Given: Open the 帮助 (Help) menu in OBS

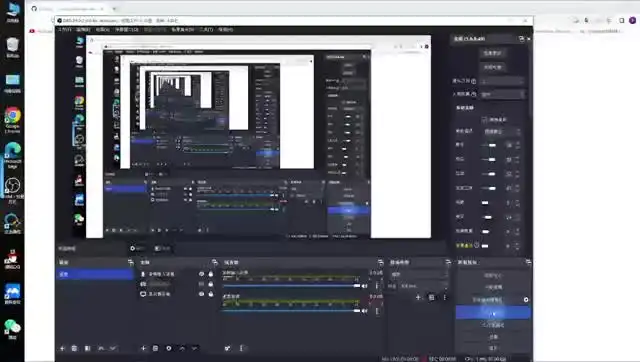Looking at the screenshot, I should point(225,30).
